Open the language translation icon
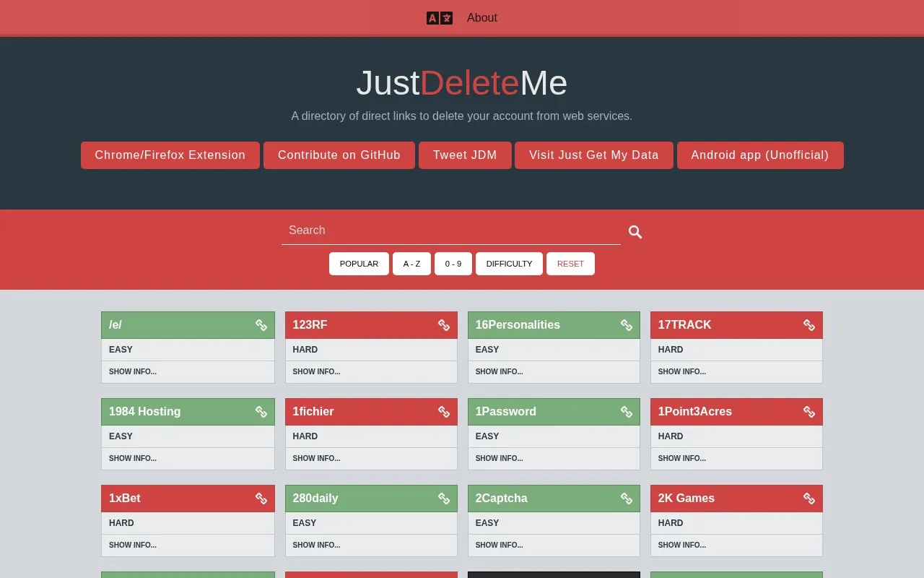The height and width of the screenshot is (578, 924). tap(440, 18)
